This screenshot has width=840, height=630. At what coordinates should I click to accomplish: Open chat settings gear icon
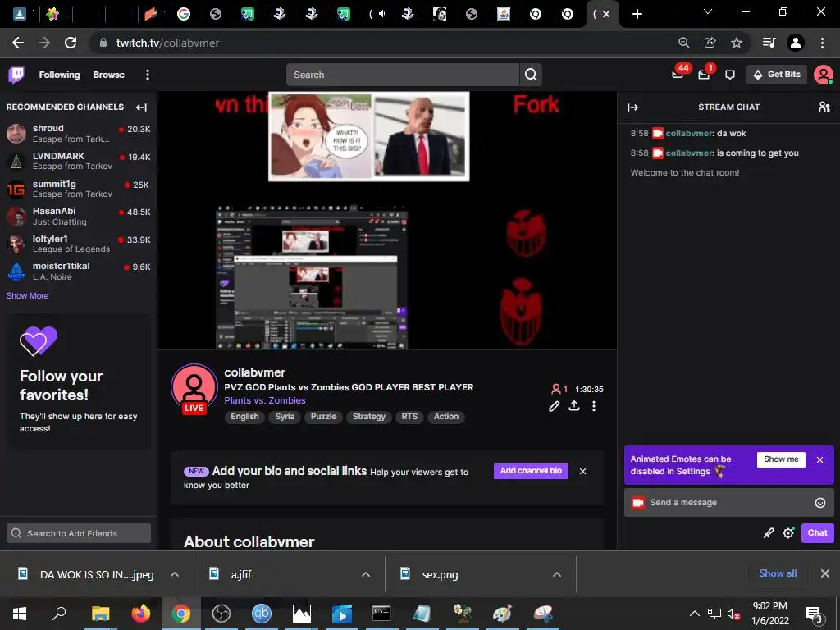tap(788, 533)
